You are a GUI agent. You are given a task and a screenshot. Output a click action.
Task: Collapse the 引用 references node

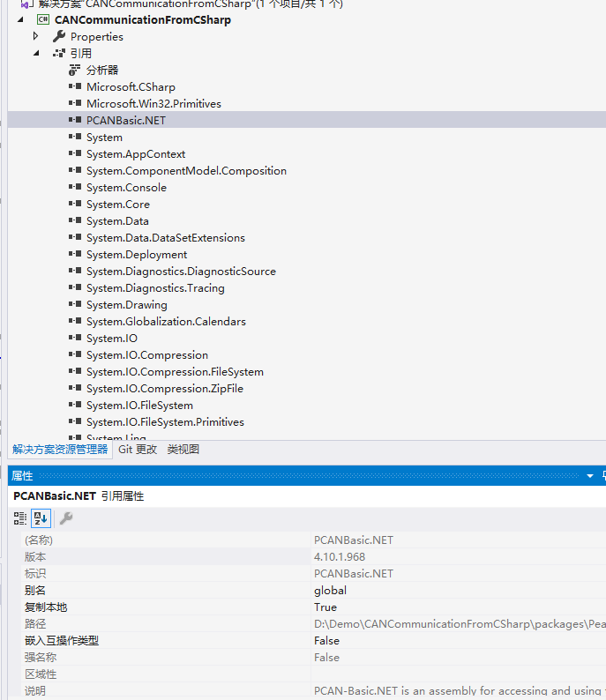pyautogui.click(x=37, y=53)
